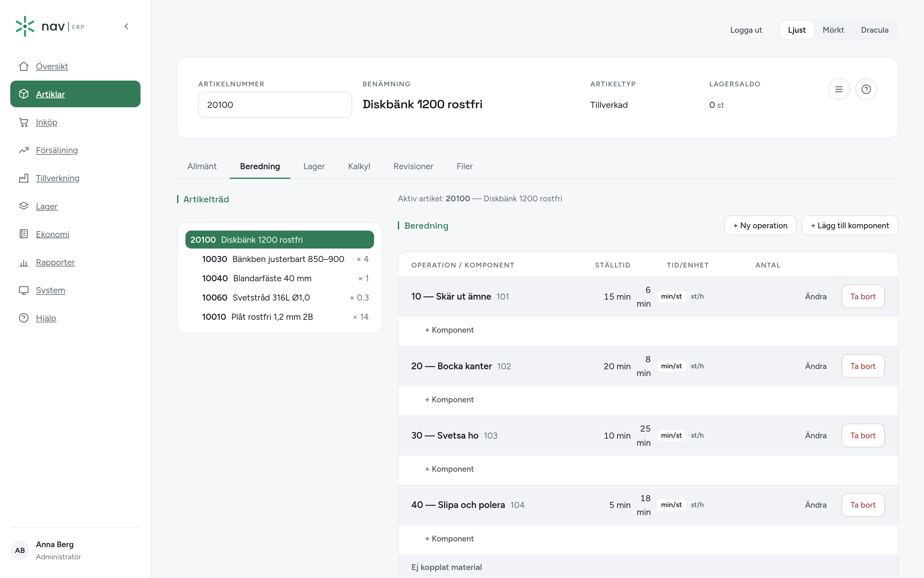Click the Ekonomi ledger icon
Viewport: 924px width, 578px height.
[24, 234]
